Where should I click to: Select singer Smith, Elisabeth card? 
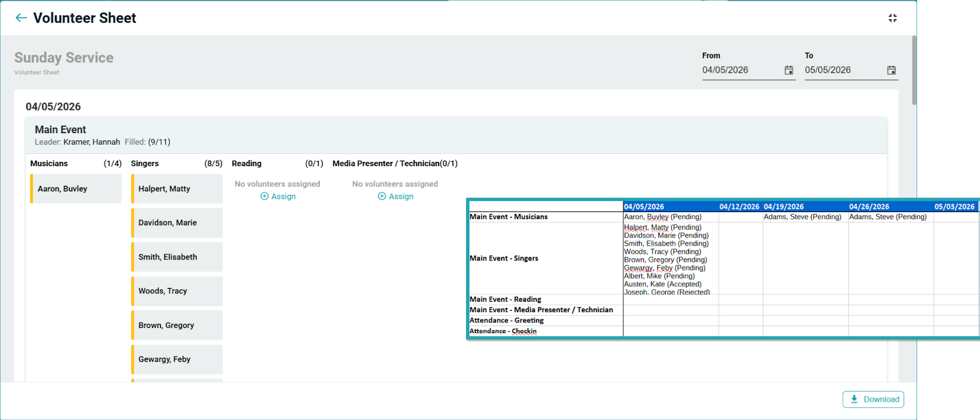[177, 257]
